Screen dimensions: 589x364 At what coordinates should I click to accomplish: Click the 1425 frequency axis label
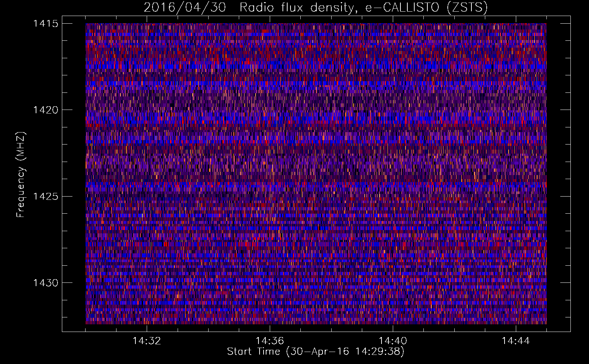(x=46, y=197)
